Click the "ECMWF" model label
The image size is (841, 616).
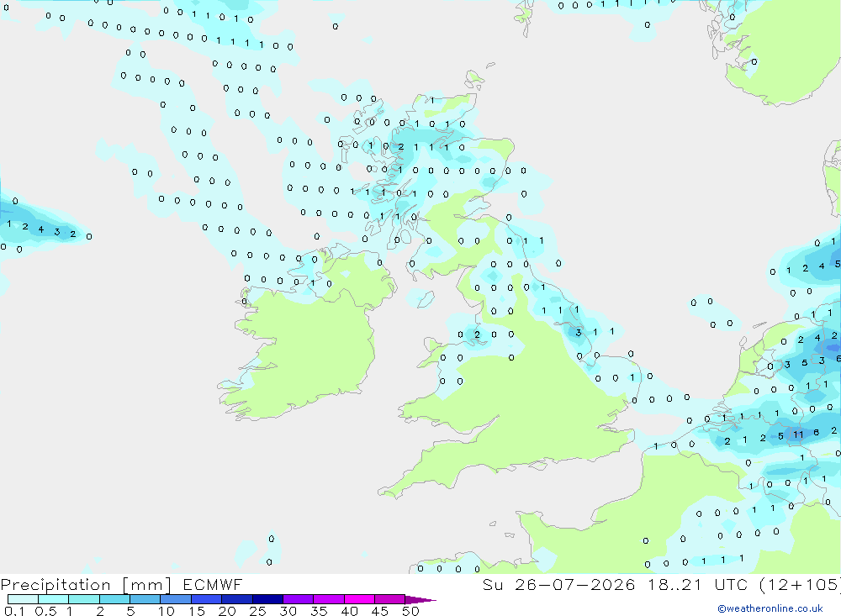tap(213, 584)
